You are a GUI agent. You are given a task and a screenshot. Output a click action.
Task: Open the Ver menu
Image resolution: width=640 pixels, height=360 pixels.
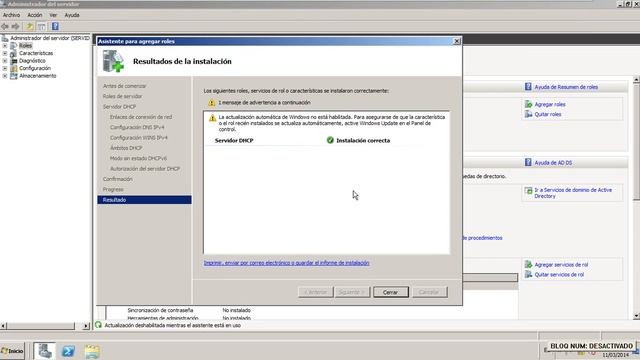(53, 15)
